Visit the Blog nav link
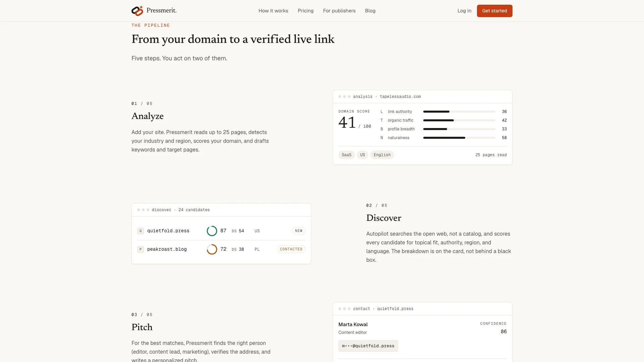The height and width of the screenshot is (362, 644). click(x=370, y=11)
